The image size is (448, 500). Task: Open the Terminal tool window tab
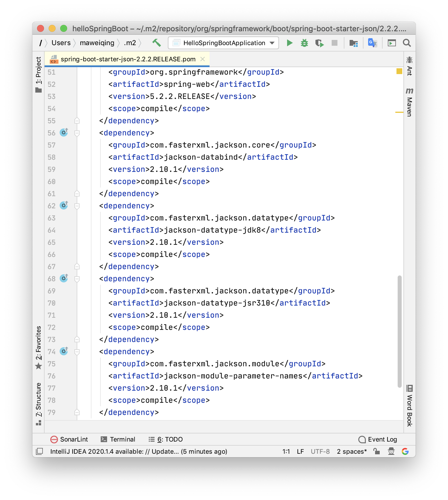tap(118, 439)
